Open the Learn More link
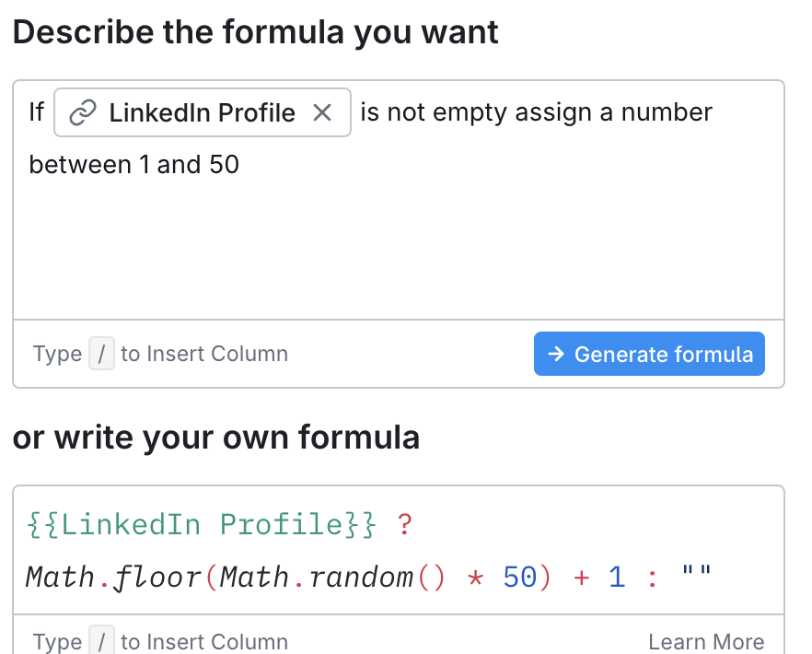Screen dimensions: 812x654 coord(706,642)
